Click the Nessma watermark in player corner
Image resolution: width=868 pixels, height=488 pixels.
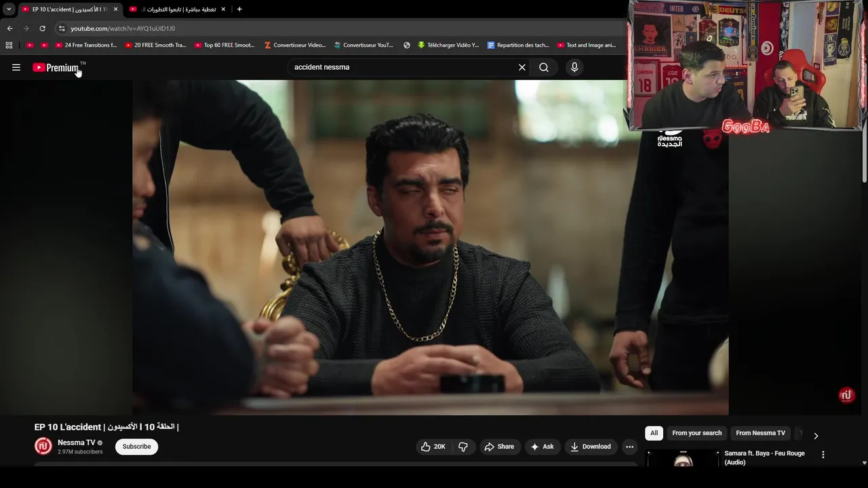pos(846,395)
